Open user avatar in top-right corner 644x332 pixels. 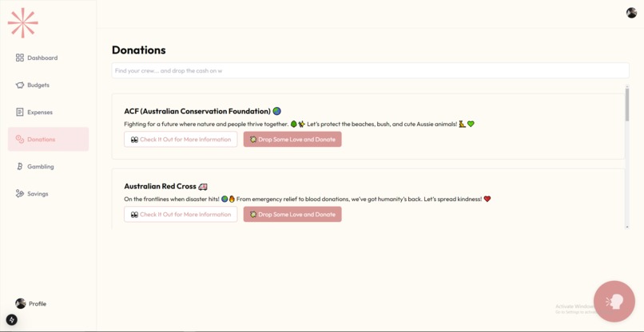tap(631, 13)
